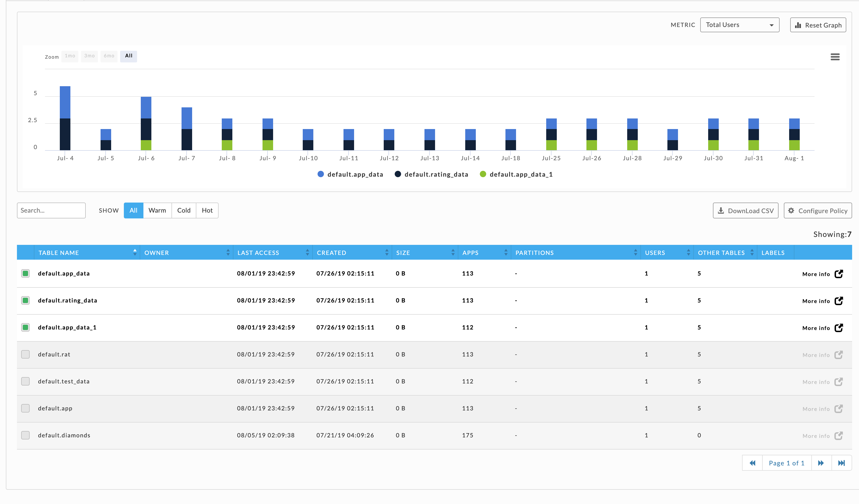Click the default.test_data table name
Screen dimensions: 859x504
(64, 381)
